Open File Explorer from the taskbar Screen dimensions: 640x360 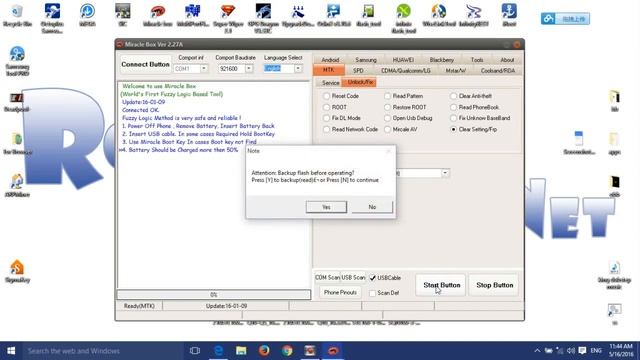click(241, 351)
